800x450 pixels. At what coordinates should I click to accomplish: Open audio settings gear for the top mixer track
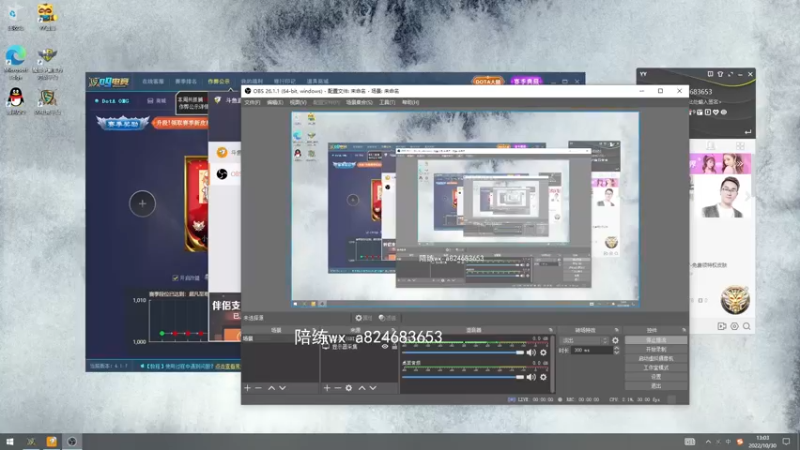point(543,353)
